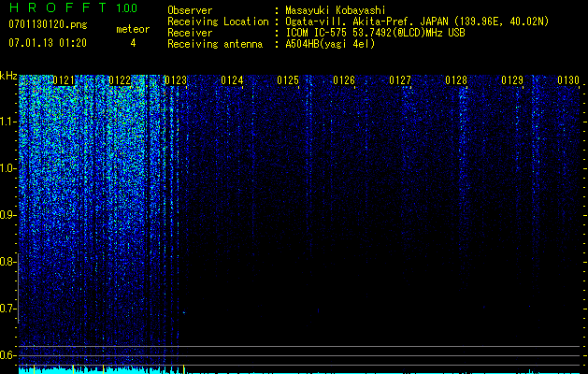This screenshot has height=374, width=588.
Task: Click the HROFFT program title
Action: (x=57, y=7)
